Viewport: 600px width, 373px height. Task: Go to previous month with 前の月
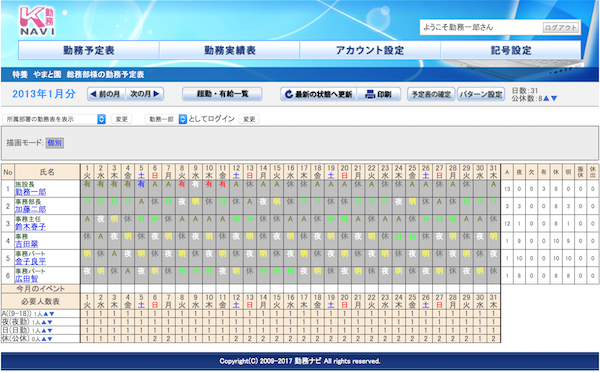point(106,94)
